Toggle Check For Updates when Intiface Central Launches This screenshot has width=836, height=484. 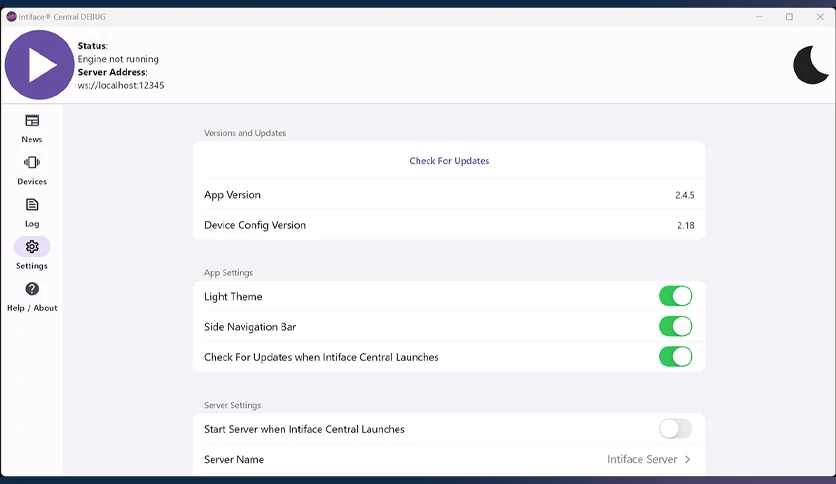click(676, 357)
